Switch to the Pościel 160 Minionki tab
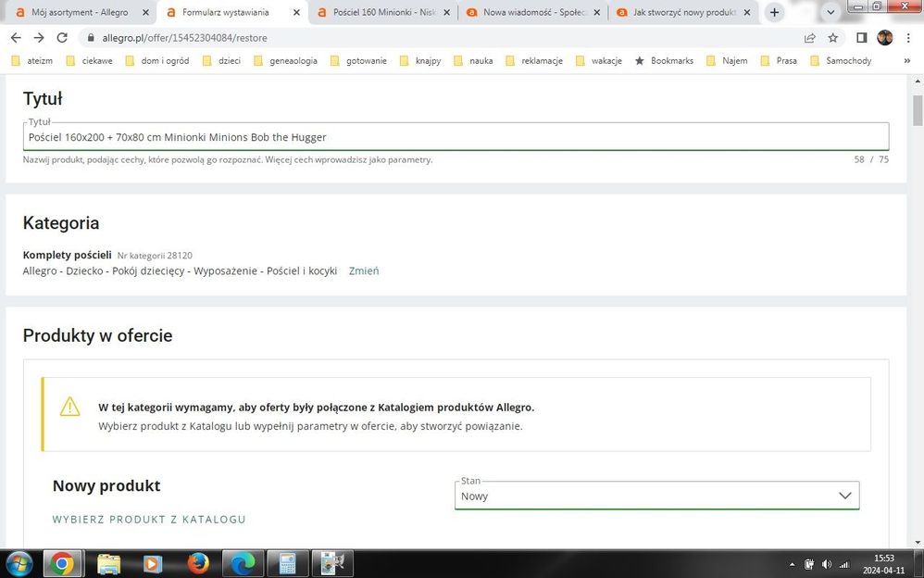Screen dimensions: 924x578 click(x=383, y=12)
